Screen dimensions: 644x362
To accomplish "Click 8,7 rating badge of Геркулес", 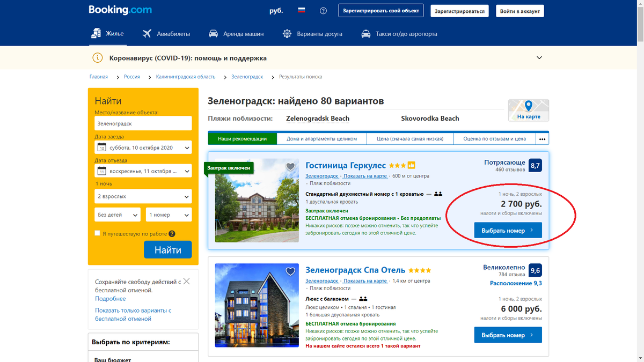I will pos(535,165).
